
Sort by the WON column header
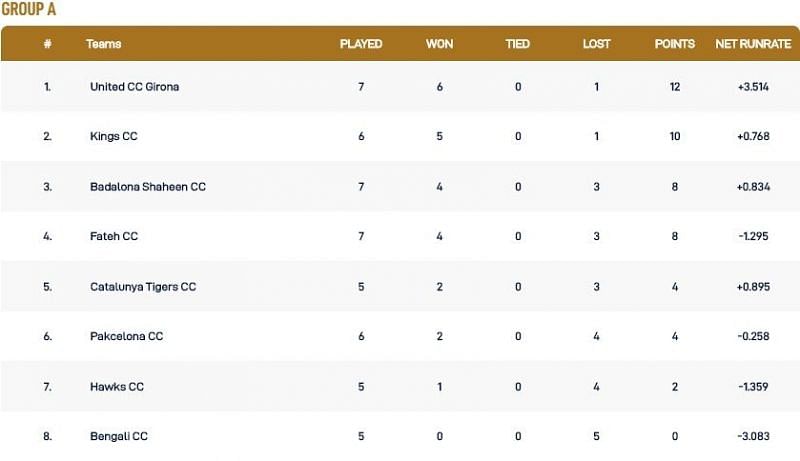(x=440, y=45)
